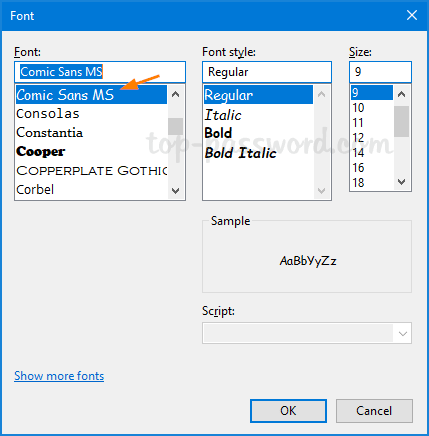The image size is (429, 436).
Task: Confirm with the OK button
Action: tap(288, 411)
